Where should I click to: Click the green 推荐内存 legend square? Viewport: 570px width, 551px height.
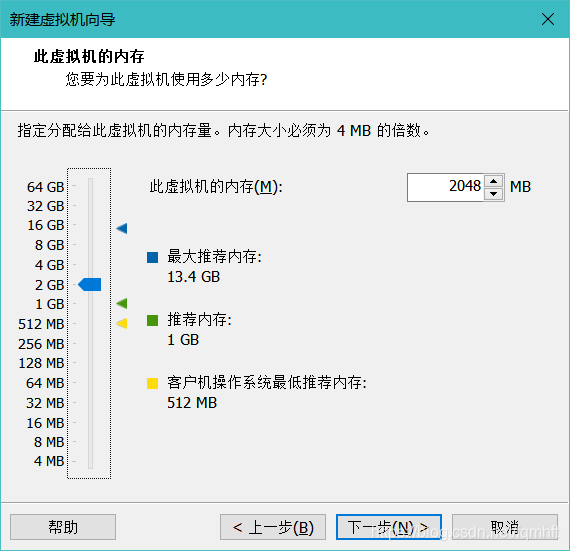click(152, 320)
